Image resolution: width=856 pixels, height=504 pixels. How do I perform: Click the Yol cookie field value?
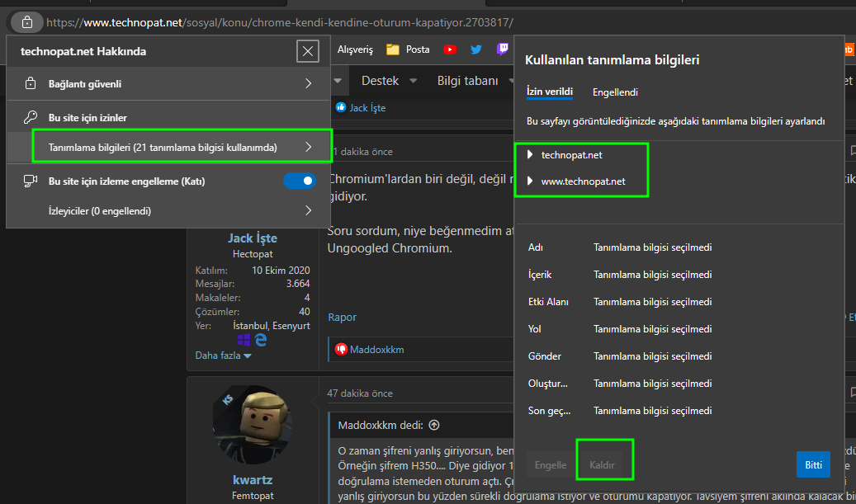pos(653,329)
